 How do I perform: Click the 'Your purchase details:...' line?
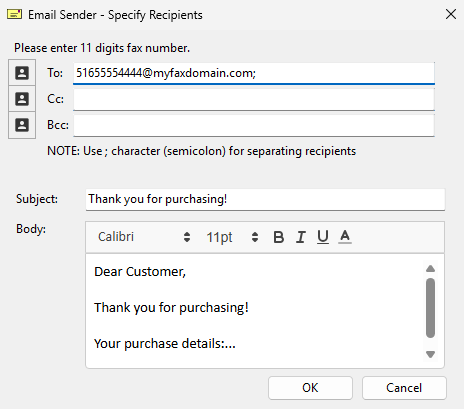tap(165, 344)
